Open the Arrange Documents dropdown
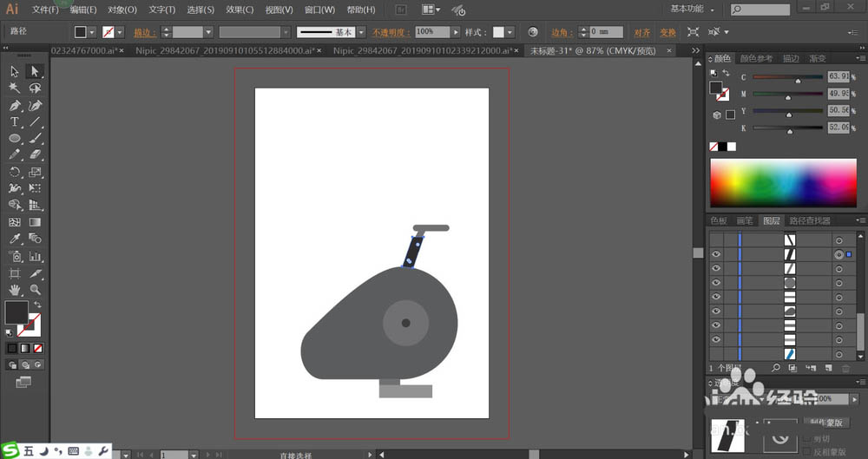This screenshot has width=868, height=459. 431,10
